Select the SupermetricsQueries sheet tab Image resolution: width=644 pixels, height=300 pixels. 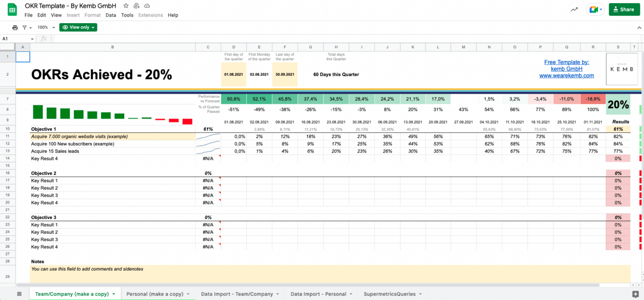389,294
